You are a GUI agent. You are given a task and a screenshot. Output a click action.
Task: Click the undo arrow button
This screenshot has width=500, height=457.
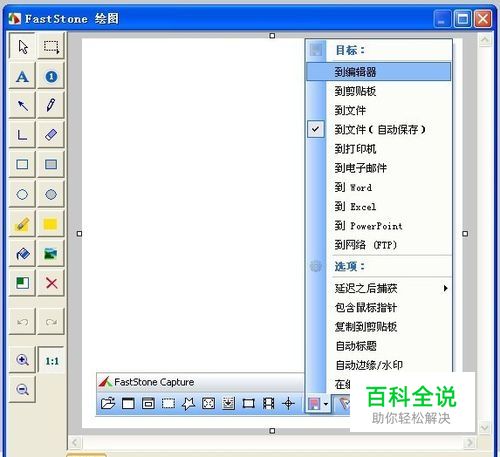pyautogui.click(x=22, y=322)
